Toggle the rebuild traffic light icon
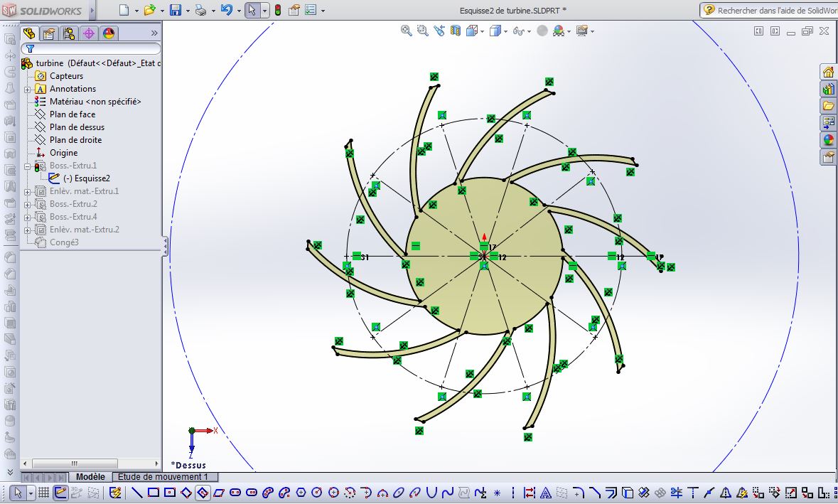838x504 pixels. [x=277, y=10]
